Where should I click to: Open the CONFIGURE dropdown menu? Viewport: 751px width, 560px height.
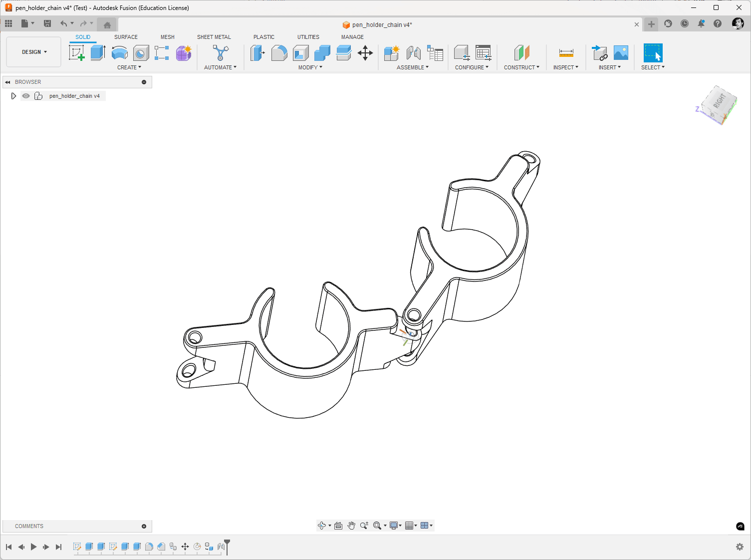[x=472, y=67]
